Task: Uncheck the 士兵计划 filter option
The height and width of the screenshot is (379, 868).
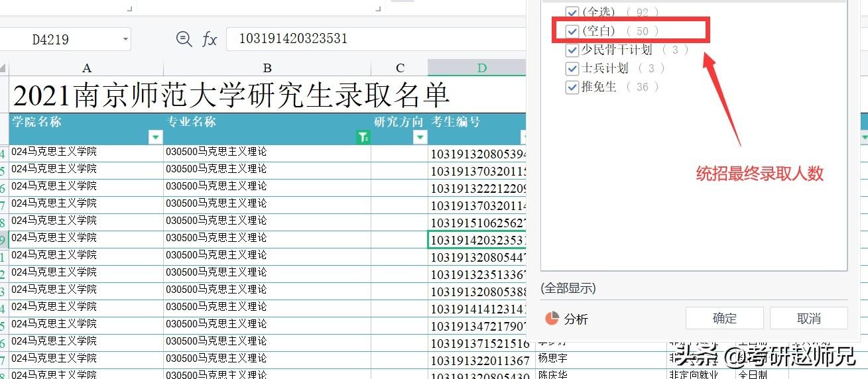Action: click(x=572, y=68)
